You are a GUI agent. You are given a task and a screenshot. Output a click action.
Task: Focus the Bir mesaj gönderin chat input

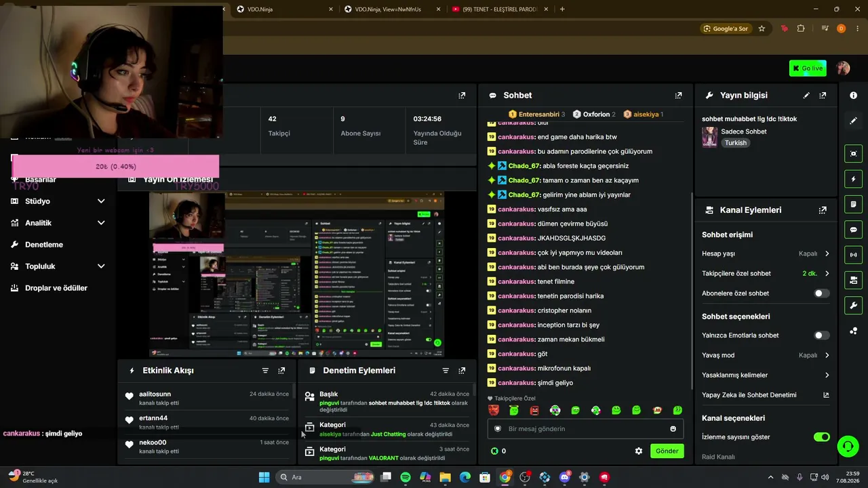coord(585,429)
